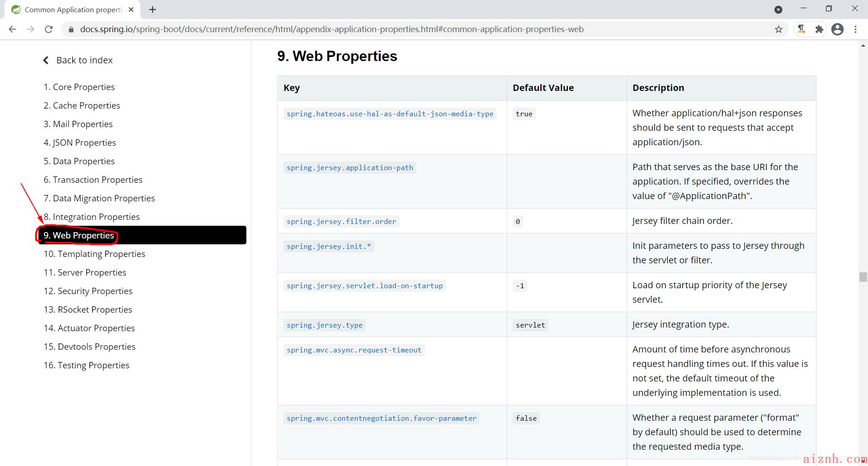
Task: Click spring.jersey.filter.order key
Action: click(x=341, y=222)
